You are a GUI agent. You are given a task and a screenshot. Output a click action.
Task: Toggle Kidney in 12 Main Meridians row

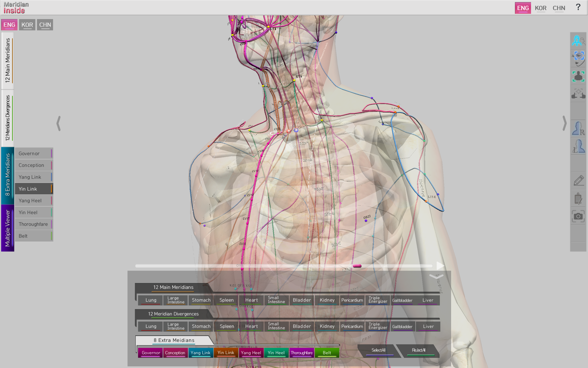point(327,300)
